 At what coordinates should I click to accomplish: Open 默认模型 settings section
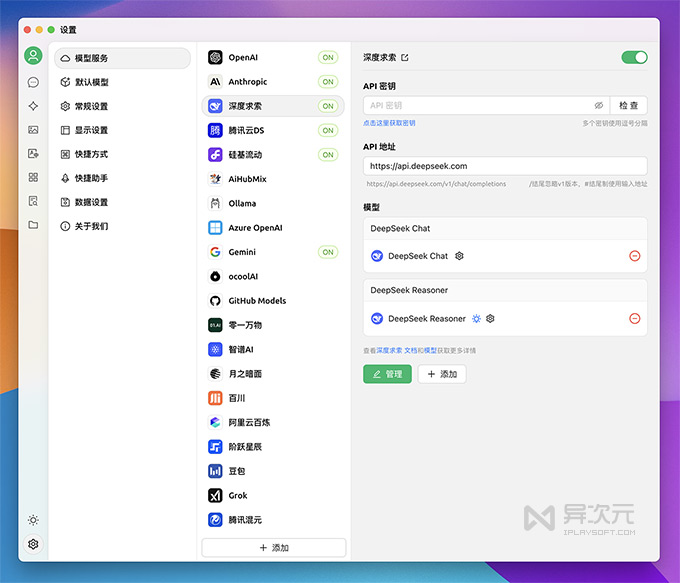(x=122, y=82)
